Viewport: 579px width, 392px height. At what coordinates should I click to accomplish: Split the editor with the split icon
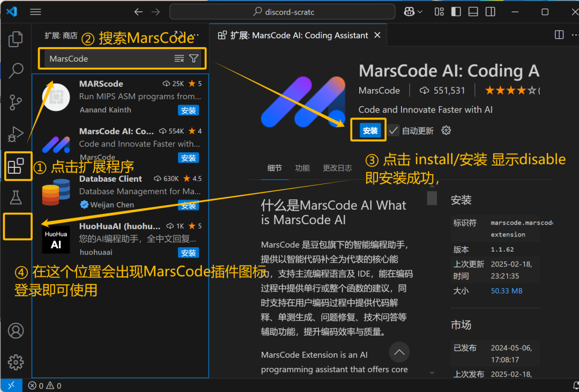point(558,34)
